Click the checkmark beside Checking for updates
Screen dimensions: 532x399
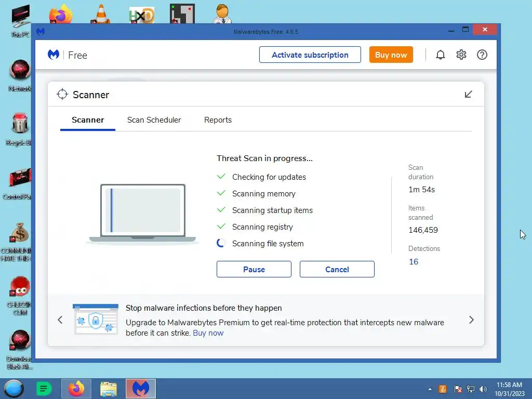coord(221,177)
